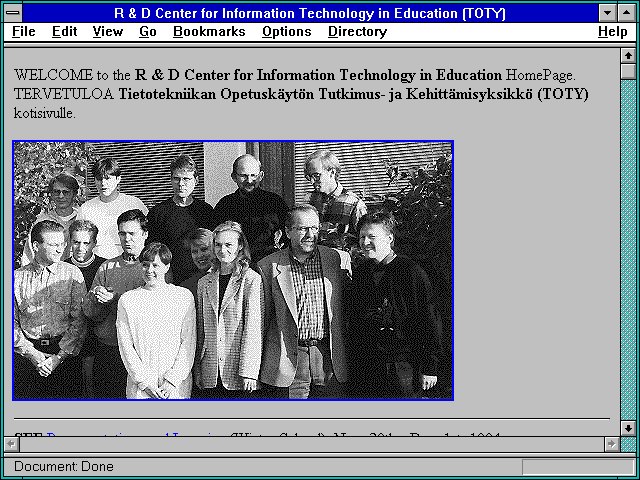Viewport: 640px width, 480px height.
Task: Maximize the window with the title bar up arrow
Action: click(627, 13)
